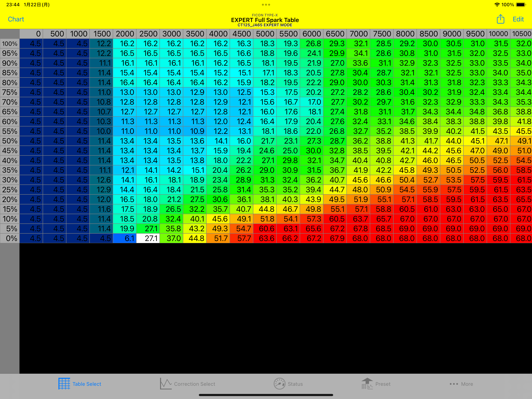Viewport: 532px width, 399px height.
Task: Tap the home indicator bar
Action: coord(266,395)
